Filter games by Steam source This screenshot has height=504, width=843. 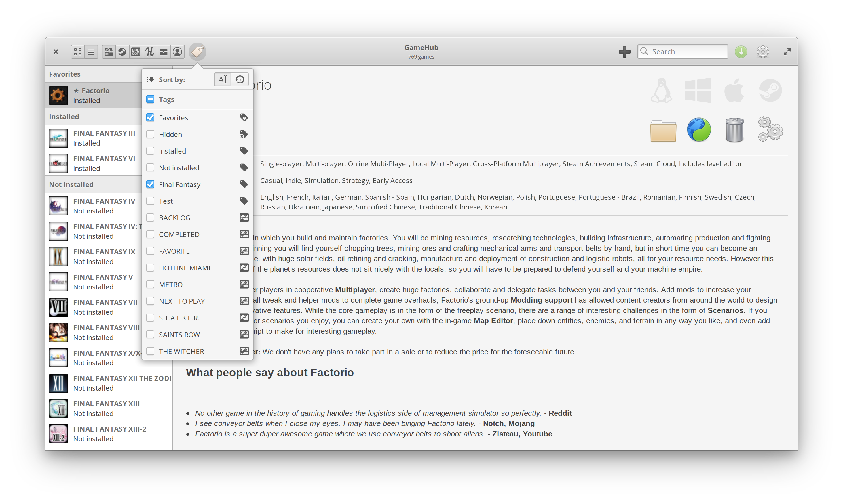[122, 51]
